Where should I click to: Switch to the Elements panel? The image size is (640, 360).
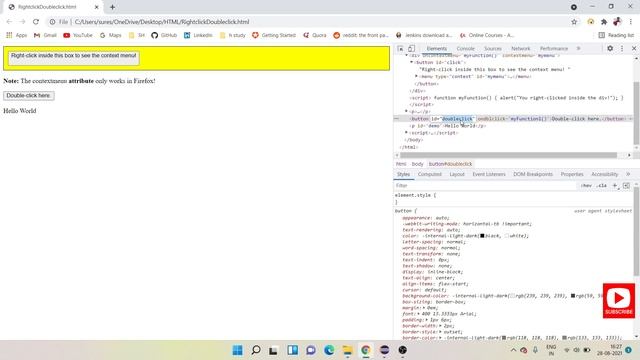(436, 49)
